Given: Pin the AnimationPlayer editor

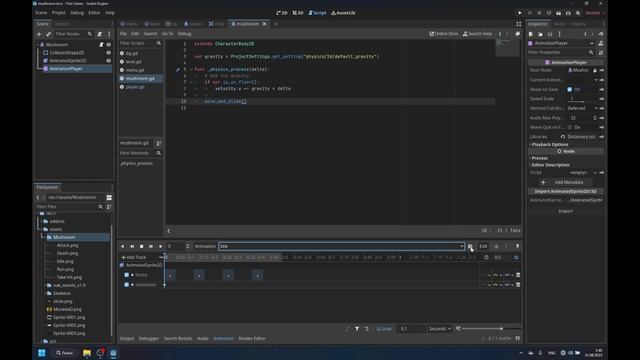Looking at the screenshot, I should [x=518, y=247].
